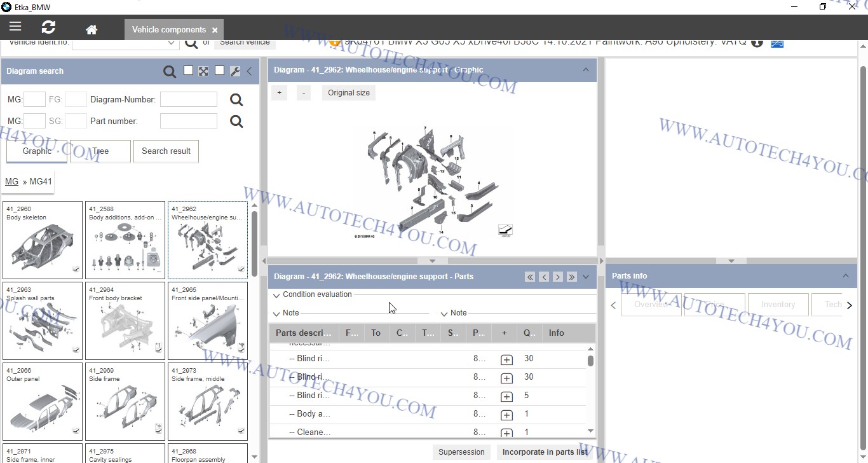Open the 41_2960 Body skeleton thumbnail
Viewport: 868px width, 463px height.
pyautogui.click(x=43, y=240)
